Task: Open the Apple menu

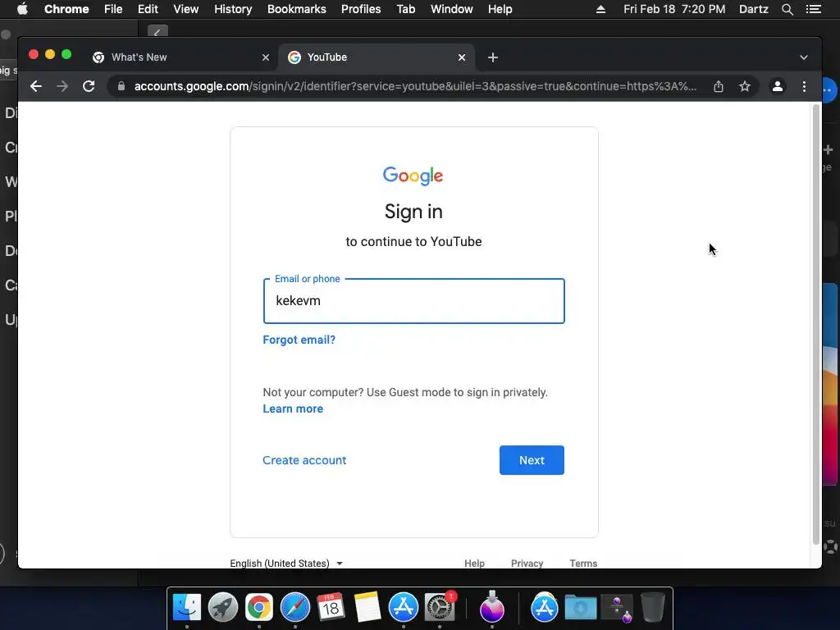Action: (22, 9)
